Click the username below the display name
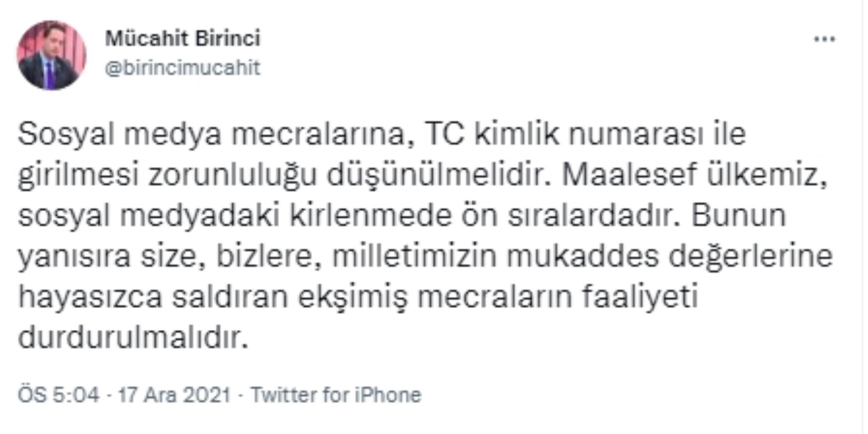This screenshot has height=434, width=868. (x=181, y=68)
